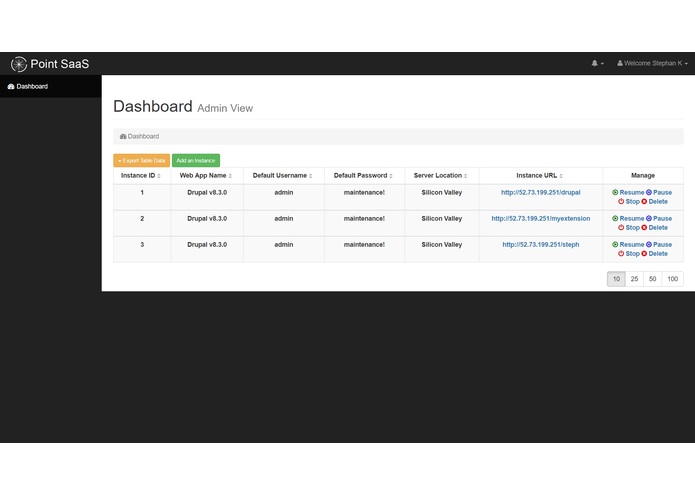Click the Manage column header
Screen dimensions: 695x494
[x=643, y=175]
